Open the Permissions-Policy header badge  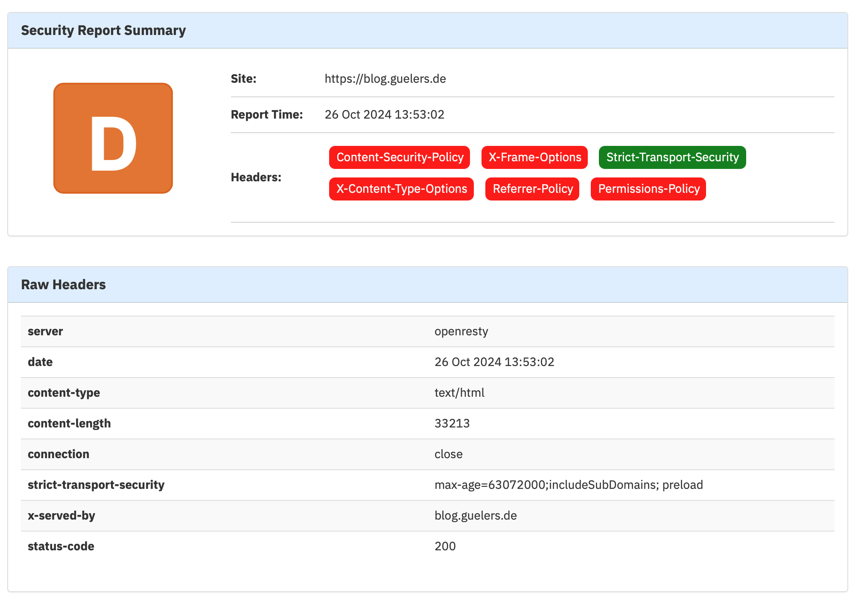(648, 189)
